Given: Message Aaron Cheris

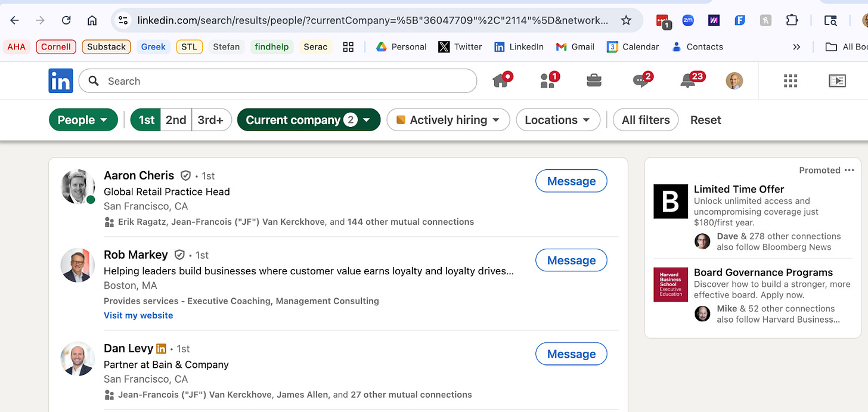Looking at the screenshot, I should 571,181.
